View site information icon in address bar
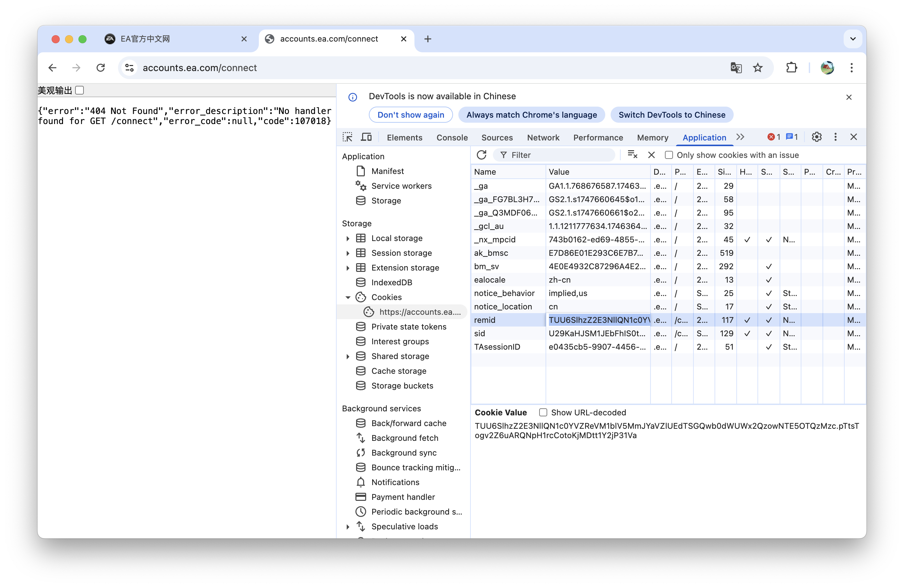904x588 pixels. click(x=129, y=68)
